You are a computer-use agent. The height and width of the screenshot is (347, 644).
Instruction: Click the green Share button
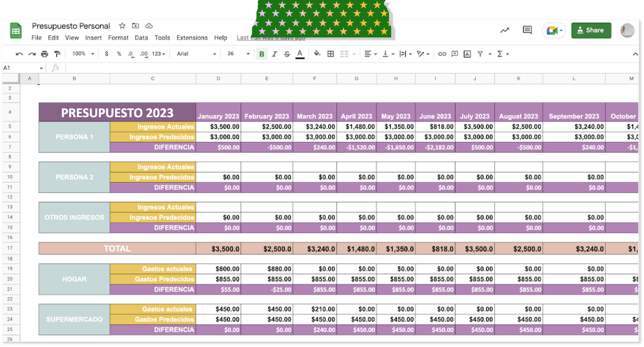click(x=591, y=30)
